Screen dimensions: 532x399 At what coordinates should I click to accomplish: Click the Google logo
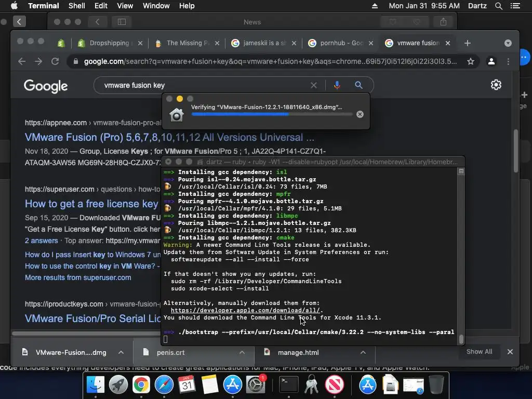[46, 86]
